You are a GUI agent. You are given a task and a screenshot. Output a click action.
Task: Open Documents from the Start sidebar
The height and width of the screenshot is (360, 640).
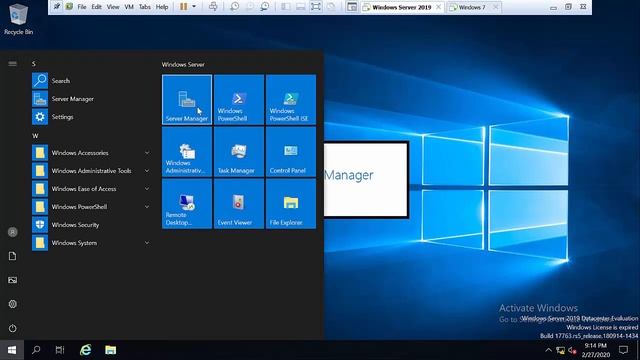click(x=13, y=256)
